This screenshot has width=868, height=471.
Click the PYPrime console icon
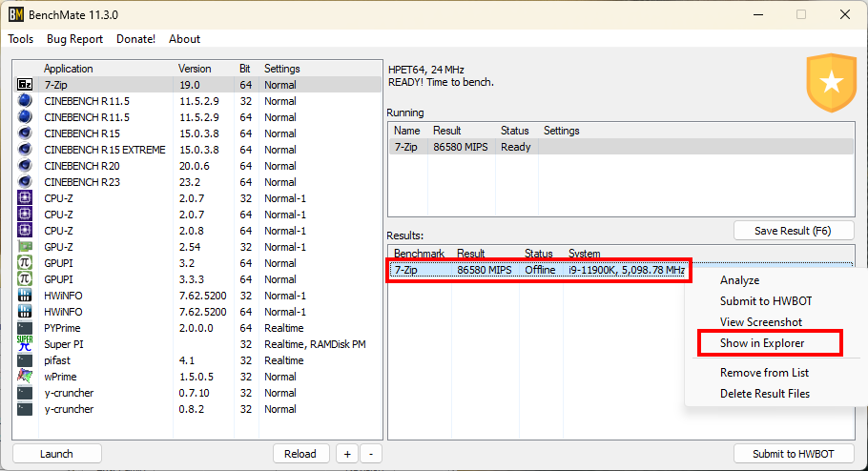(x=25, y=328)
